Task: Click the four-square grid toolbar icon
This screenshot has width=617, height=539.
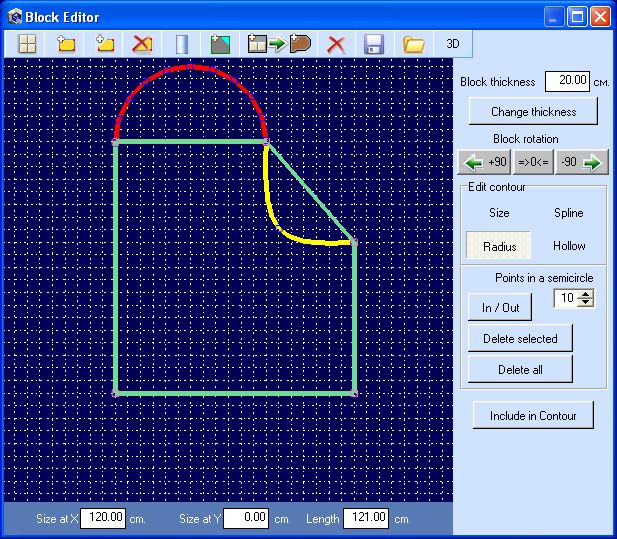Action: [27, 44]
